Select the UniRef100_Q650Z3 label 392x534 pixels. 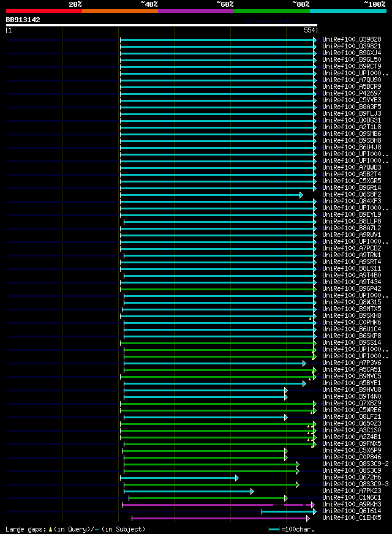pos(352,424)
